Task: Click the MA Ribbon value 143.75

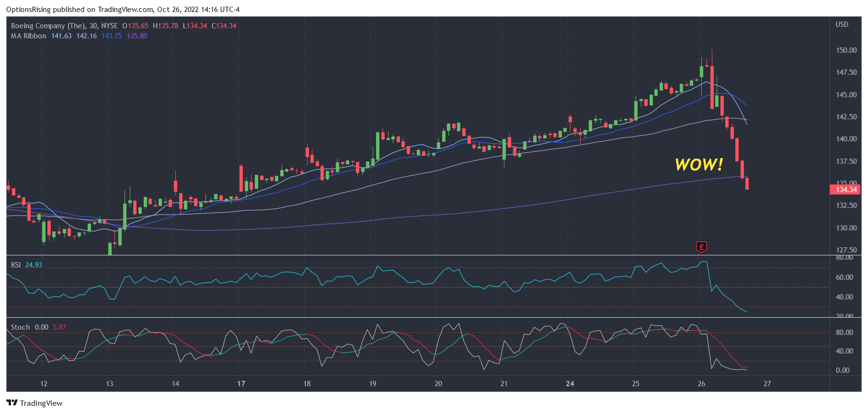Action: [x=112, y=36]
